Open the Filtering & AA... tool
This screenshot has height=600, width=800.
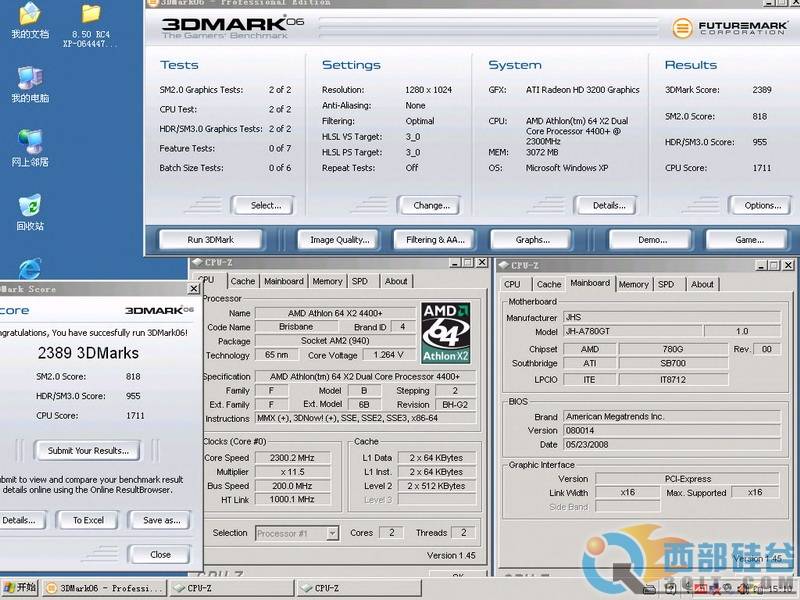coord(435,240)
